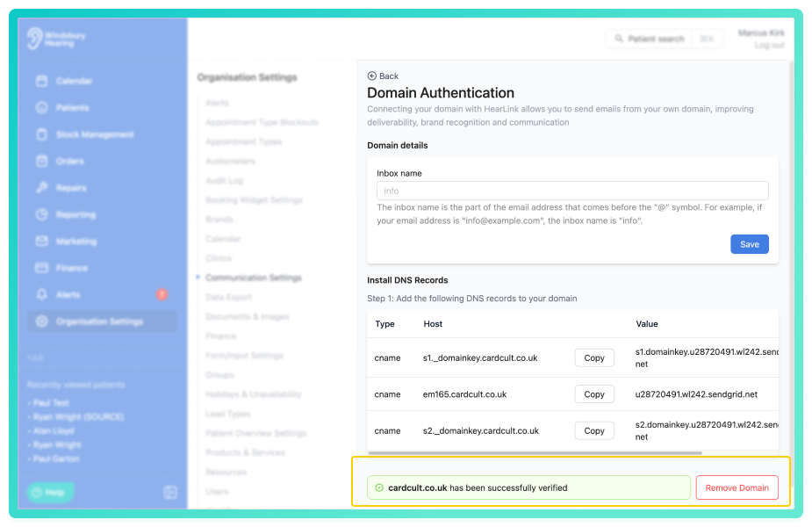The width and height of the screenshot is (812, 527).
Task: Open recently viewed patient Paul Garton
Action: point(56,459)
